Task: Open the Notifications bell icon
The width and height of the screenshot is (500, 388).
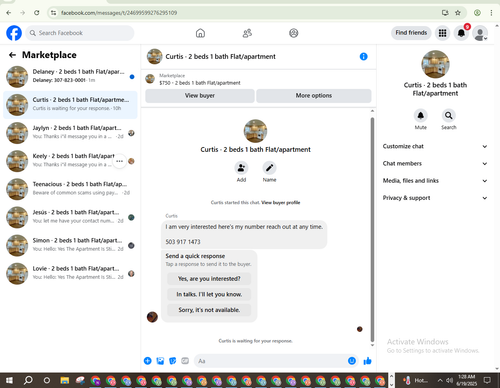Action: 461,33
